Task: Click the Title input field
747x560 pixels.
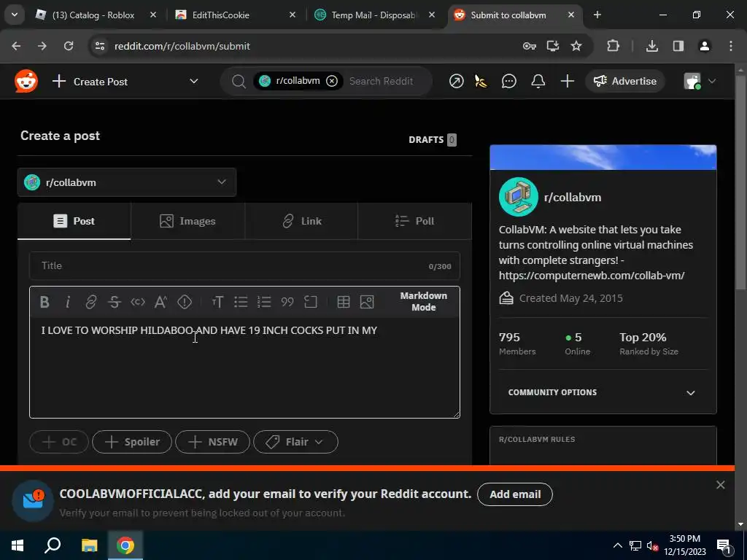Action: pyautogui.click(x=244, y=265)
